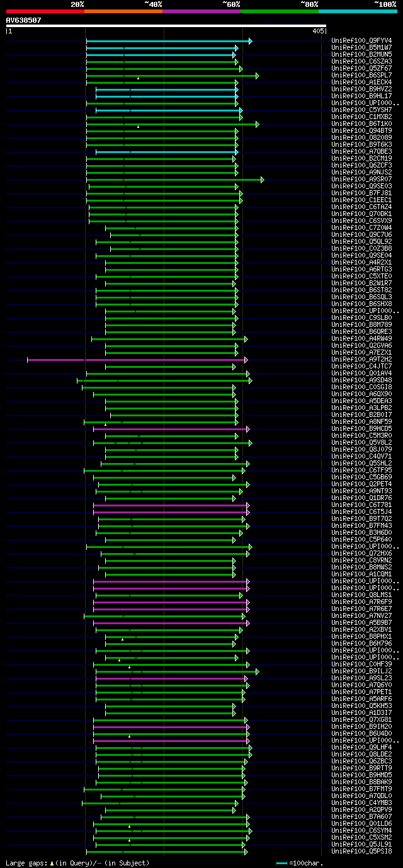
Task: Click the red 20% identity legend bar
Action: click(x=45, y=11)
